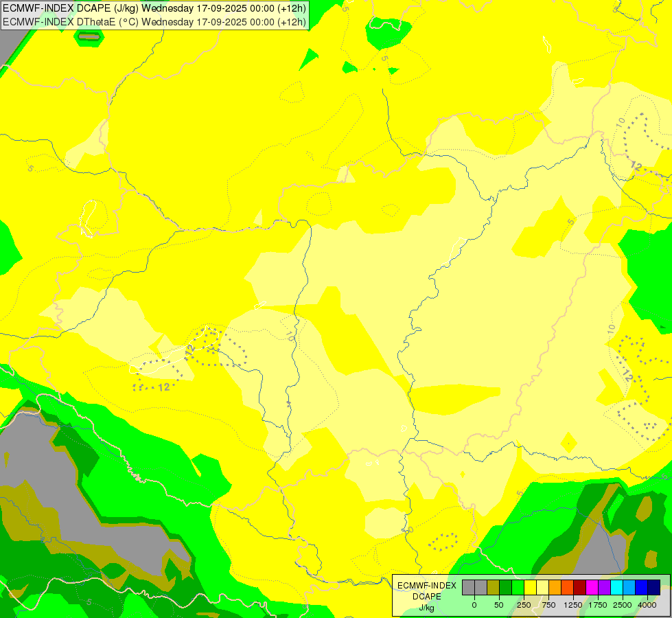Click the dark green legend swatch
The height and width of the screenshot is (618, 672).
[506, 588]
